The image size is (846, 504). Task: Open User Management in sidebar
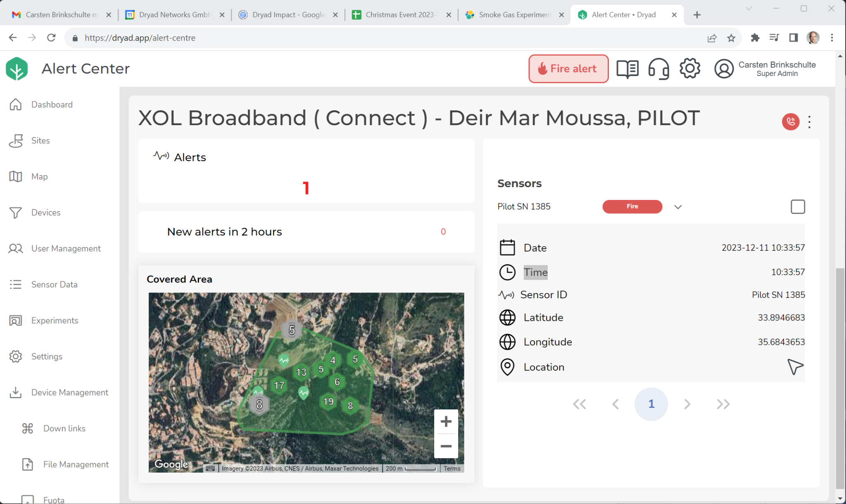66,248
